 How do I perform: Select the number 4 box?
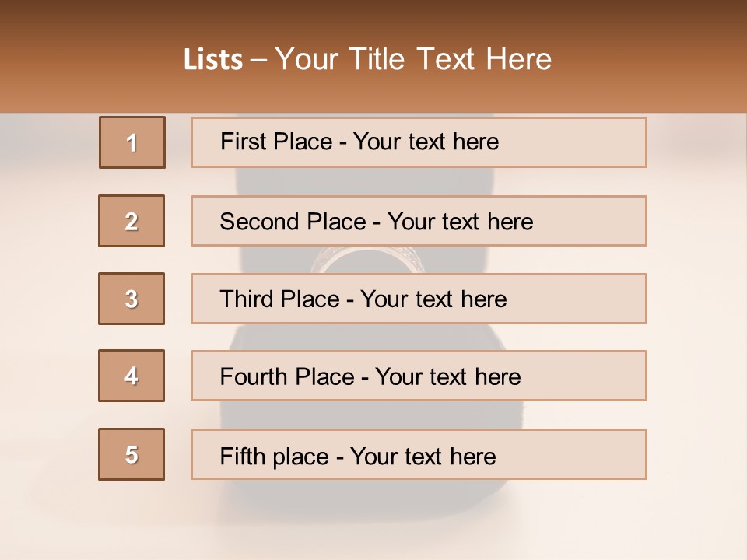(x=132, y=376)
